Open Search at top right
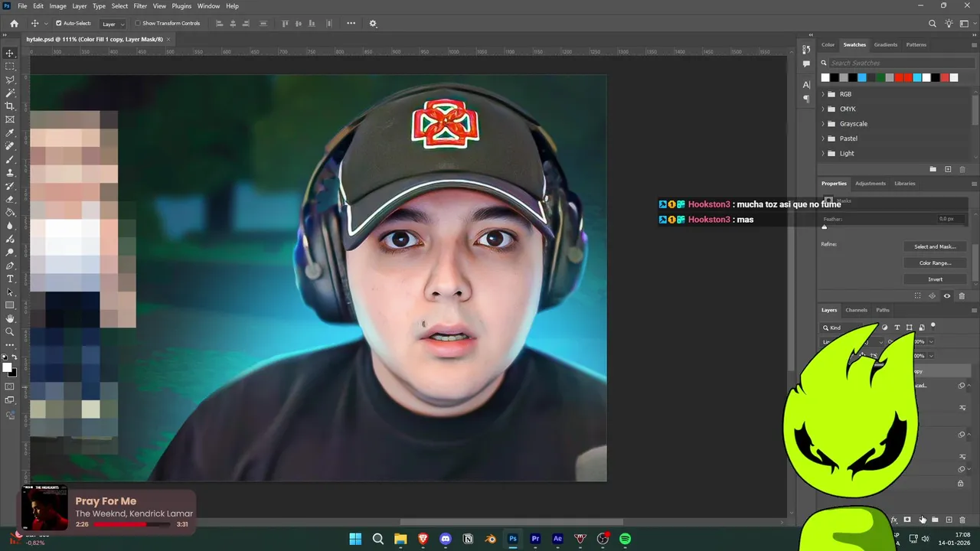 [x=933, y=24]
